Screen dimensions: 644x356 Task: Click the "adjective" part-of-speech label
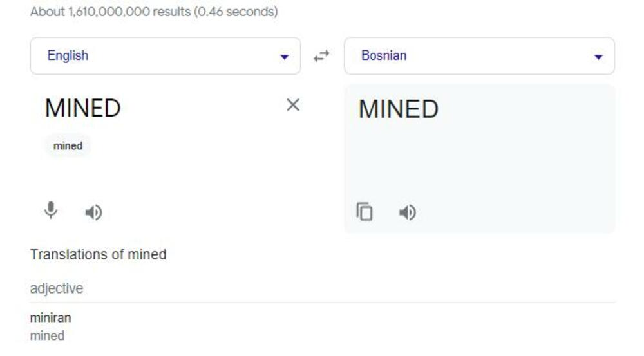pos(57,289)
